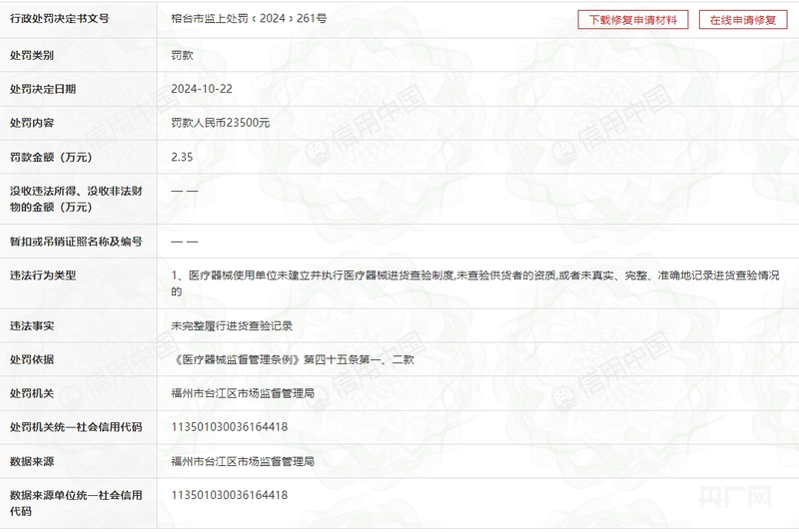Screen dimensions: 799x532
Task: Click the 处罚类别 label
Action: pyautogui.click(x=32, y=56)
